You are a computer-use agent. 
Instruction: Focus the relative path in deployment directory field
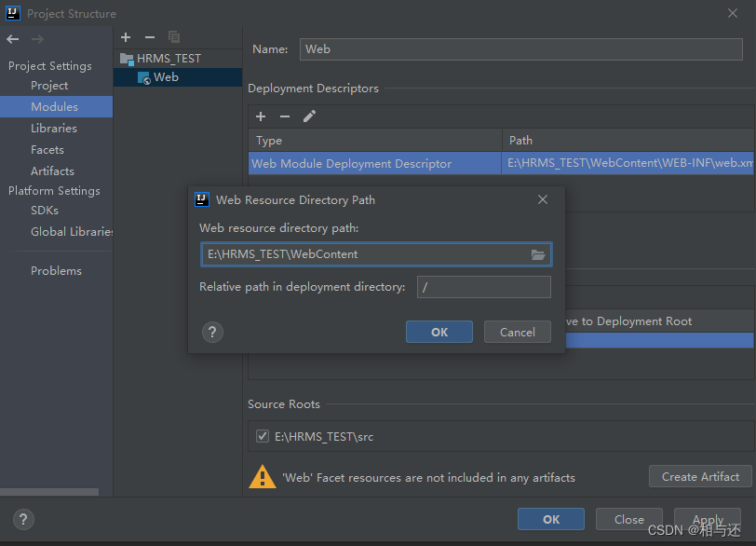483,287
